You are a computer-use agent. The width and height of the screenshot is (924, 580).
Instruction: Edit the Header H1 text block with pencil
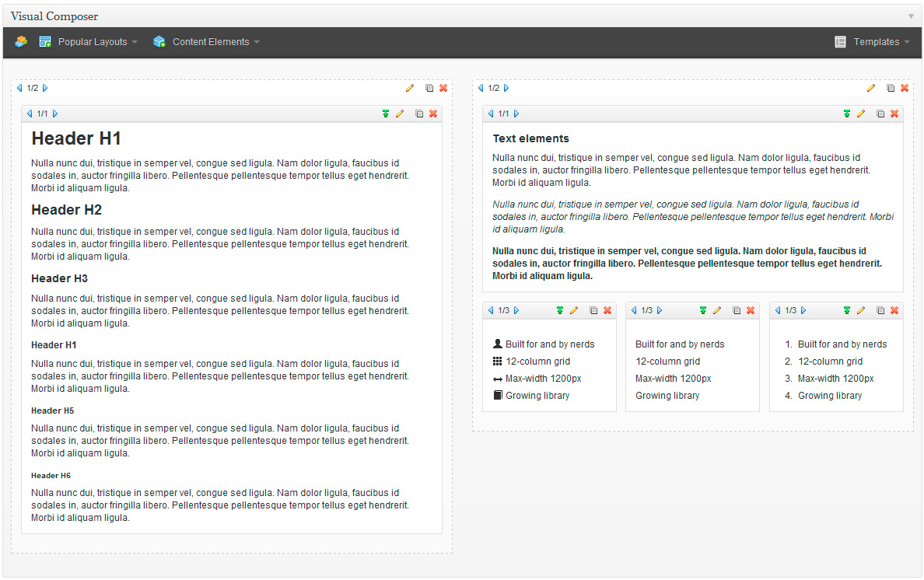tap(400, 114)
